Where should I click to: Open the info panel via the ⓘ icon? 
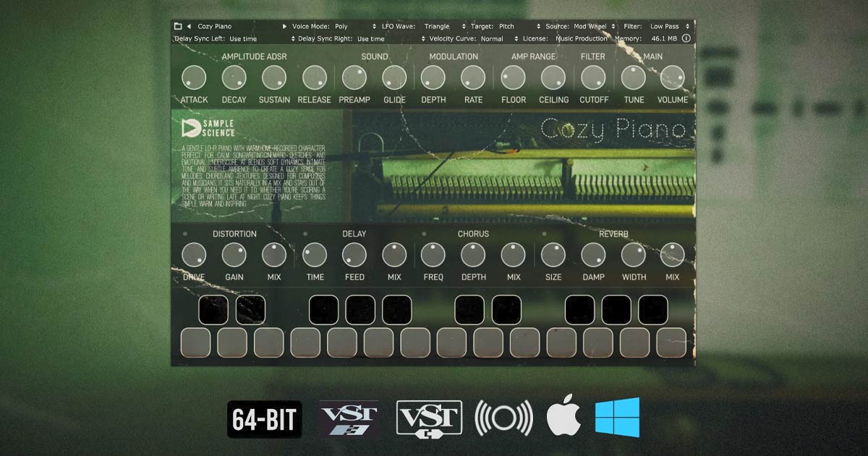point(686,39)
